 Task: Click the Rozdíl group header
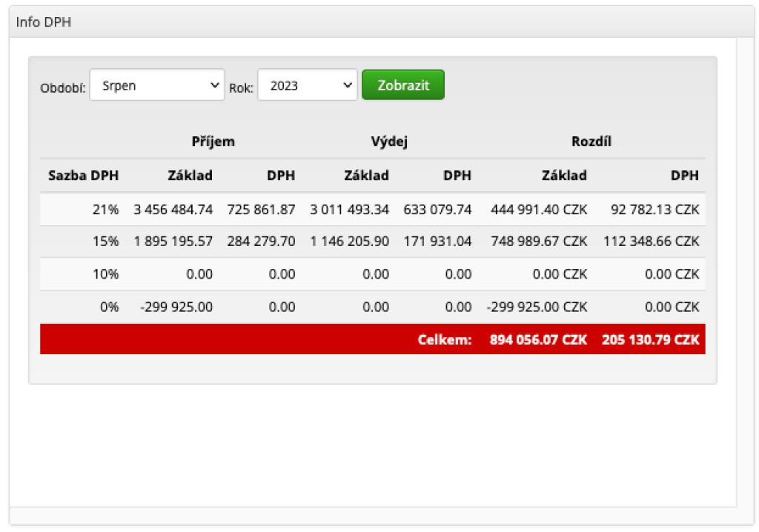point(591,142)
